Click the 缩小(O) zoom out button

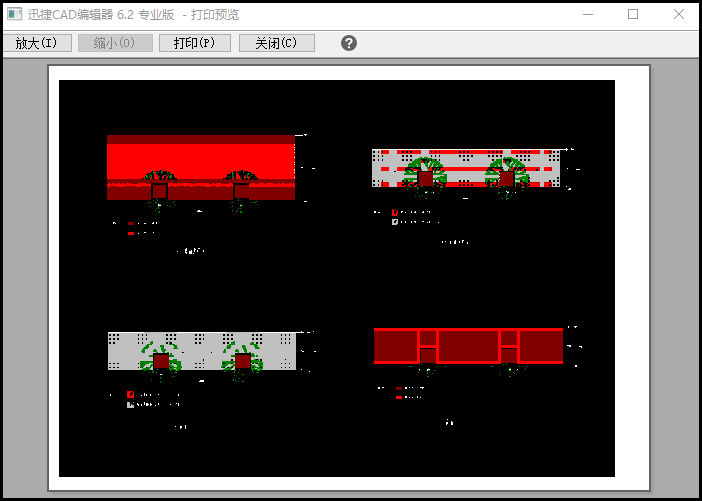point(115,43)
